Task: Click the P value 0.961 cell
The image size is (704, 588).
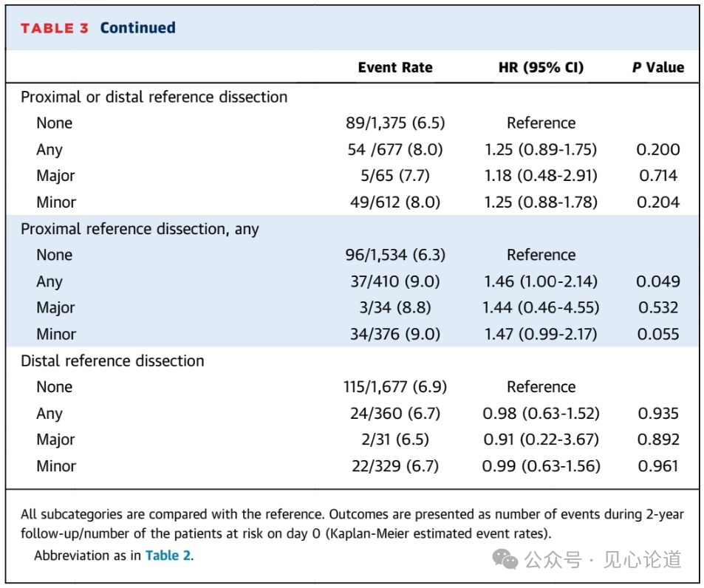Action: [x=657, y=466]
